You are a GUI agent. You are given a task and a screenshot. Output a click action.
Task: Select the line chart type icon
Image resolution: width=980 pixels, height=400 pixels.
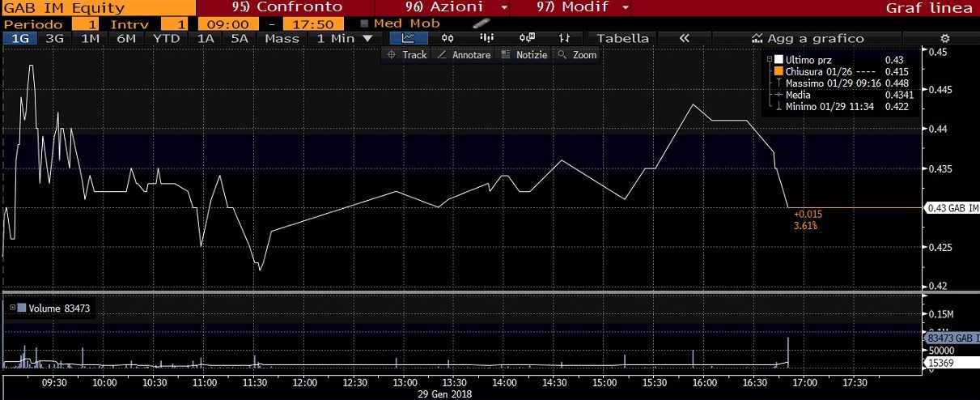click(x=409, y=38)
